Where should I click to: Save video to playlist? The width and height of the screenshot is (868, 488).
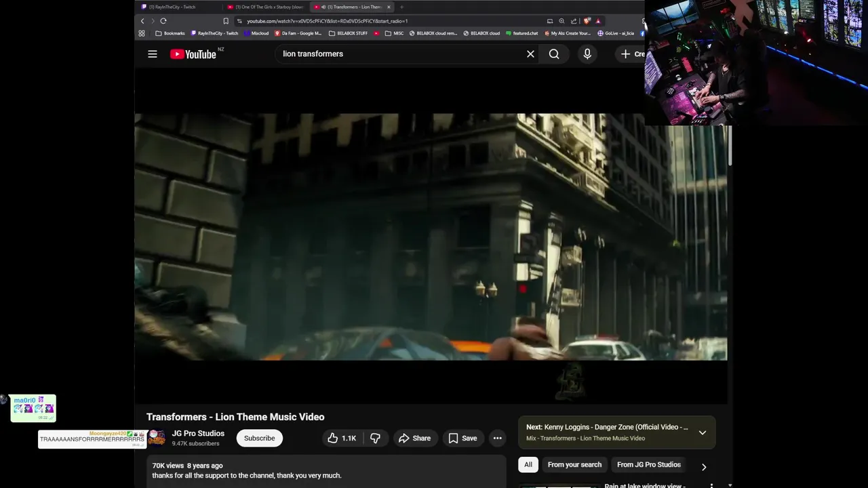462,439
